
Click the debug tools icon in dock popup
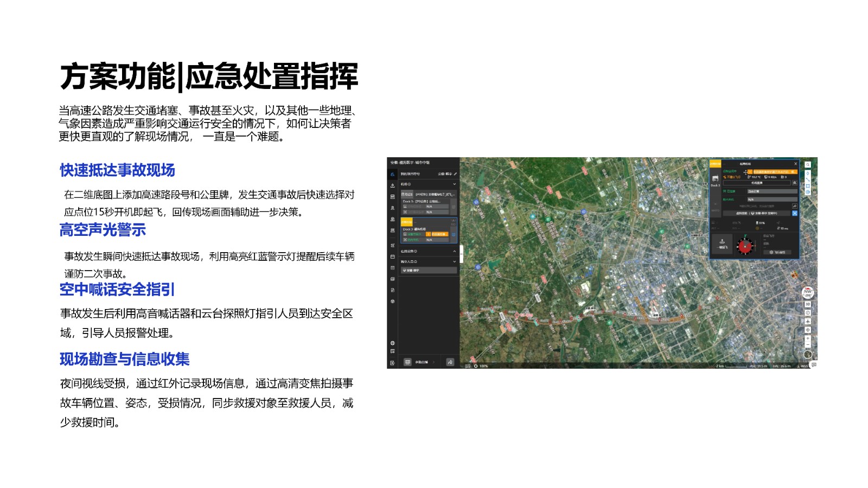tap(795, 183)
